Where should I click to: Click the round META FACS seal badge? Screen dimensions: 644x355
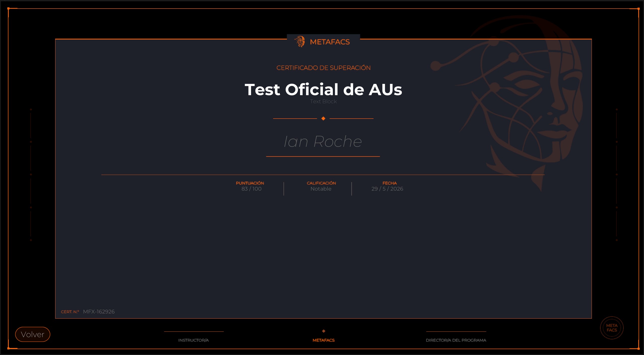[x=612, y=328]
